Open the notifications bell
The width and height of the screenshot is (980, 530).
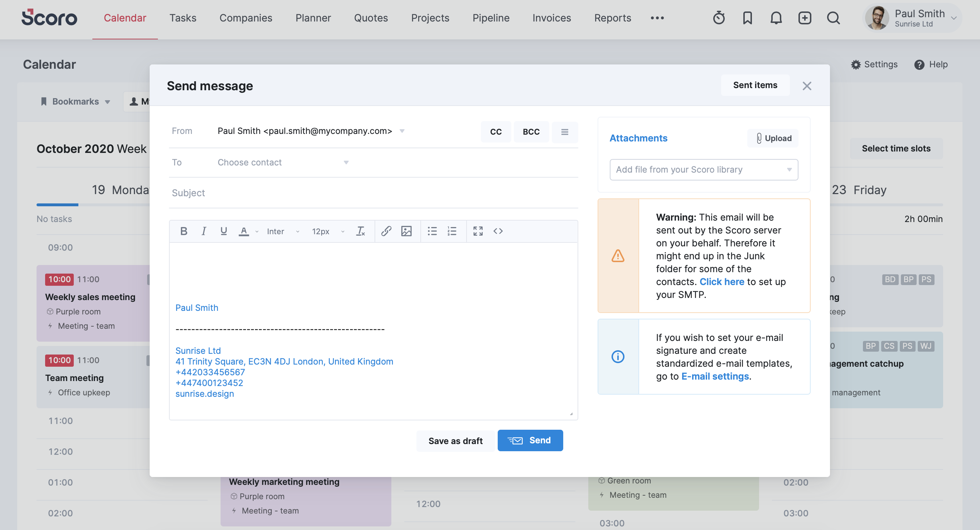pyautogui.click(x=776, y=18)
